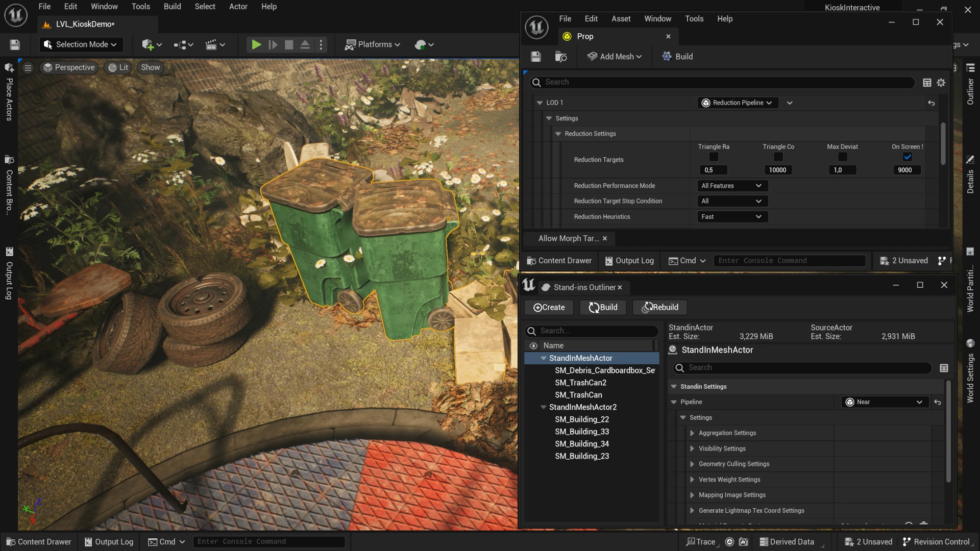Screen dimensions: 980x551
Task: Open Outliner sidebar tab
Action: pos(970,85)
